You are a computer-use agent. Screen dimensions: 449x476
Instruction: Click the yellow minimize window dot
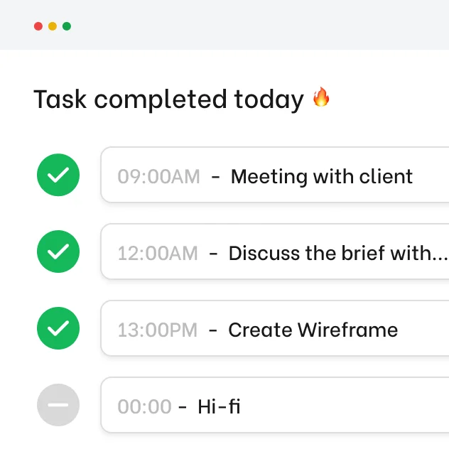(53, 26)
